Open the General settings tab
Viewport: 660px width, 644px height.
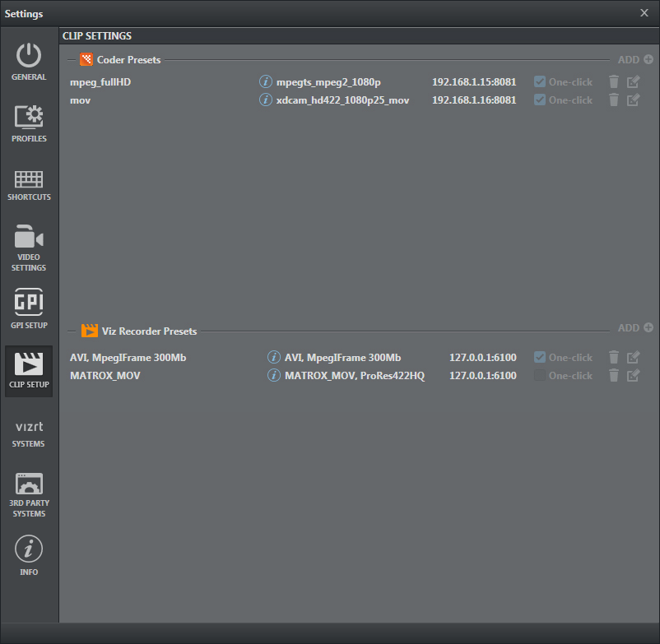[x=29, y=63]
